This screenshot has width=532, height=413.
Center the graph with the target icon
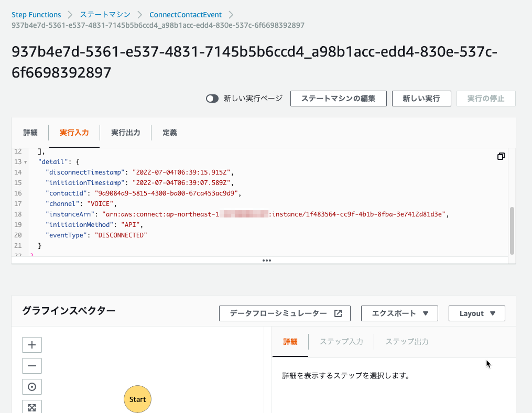point(32,387)
